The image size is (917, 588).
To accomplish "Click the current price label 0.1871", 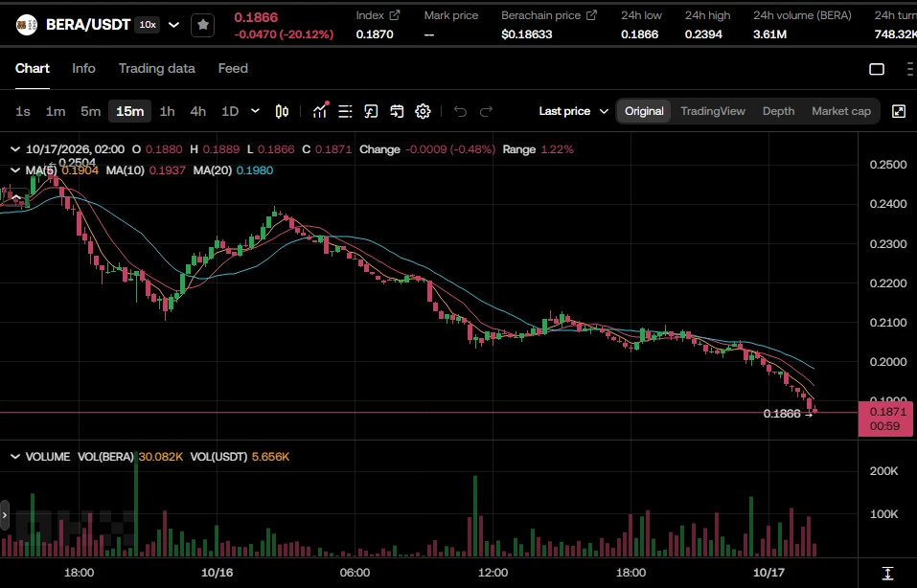I will [x=885, y=418].
